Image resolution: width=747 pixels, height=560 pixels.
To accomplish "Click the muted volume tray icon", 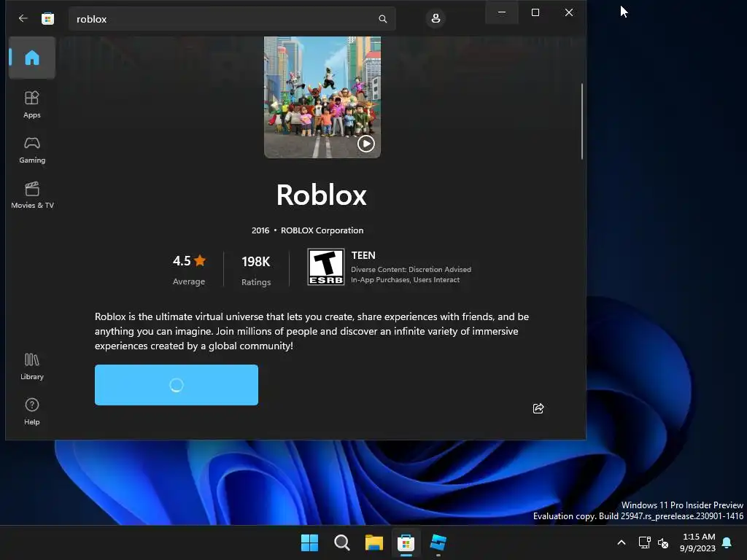I will pyautogui.click(x=662, y=542).
